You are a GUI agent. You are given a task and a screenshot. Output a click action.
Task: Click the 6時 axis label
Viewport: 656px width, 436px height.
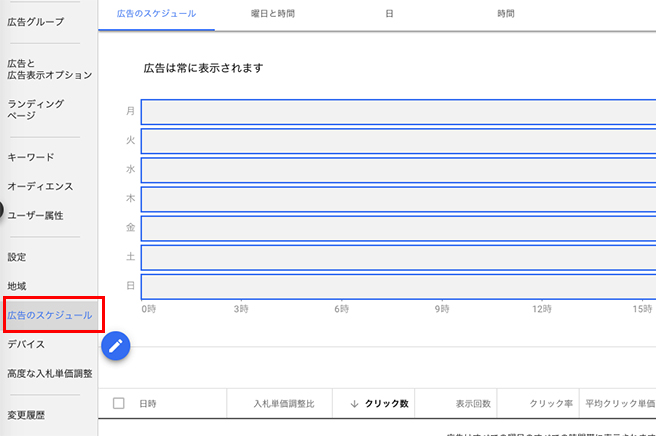[341, 309]
